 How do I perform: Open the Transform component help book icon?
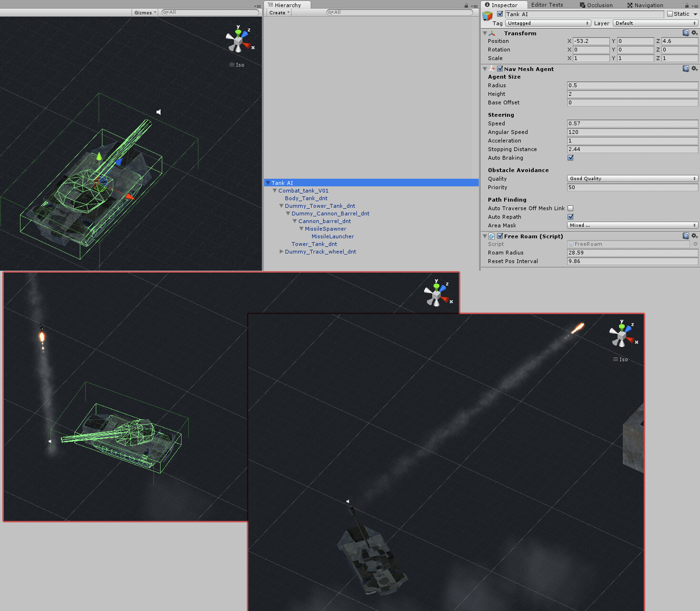tap(686, 33)
